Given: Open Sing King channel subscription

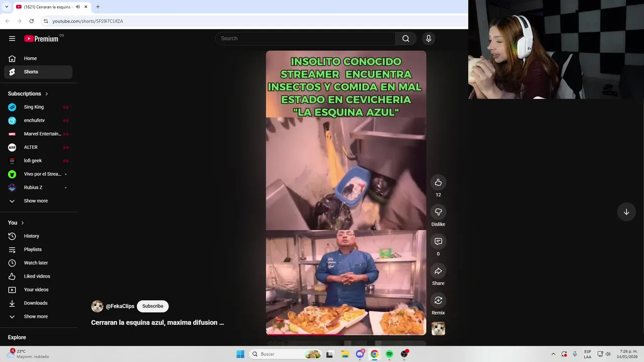Looking at the screenshot, I should pos(38,107).
